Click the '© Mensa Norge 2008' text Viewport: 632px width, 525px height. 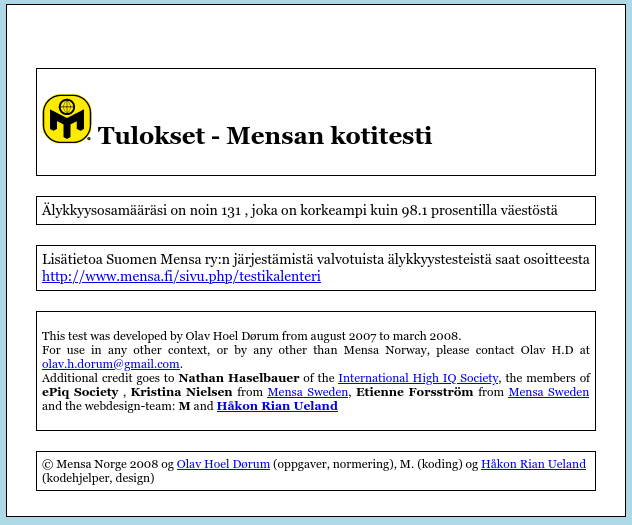pos(100,464)
